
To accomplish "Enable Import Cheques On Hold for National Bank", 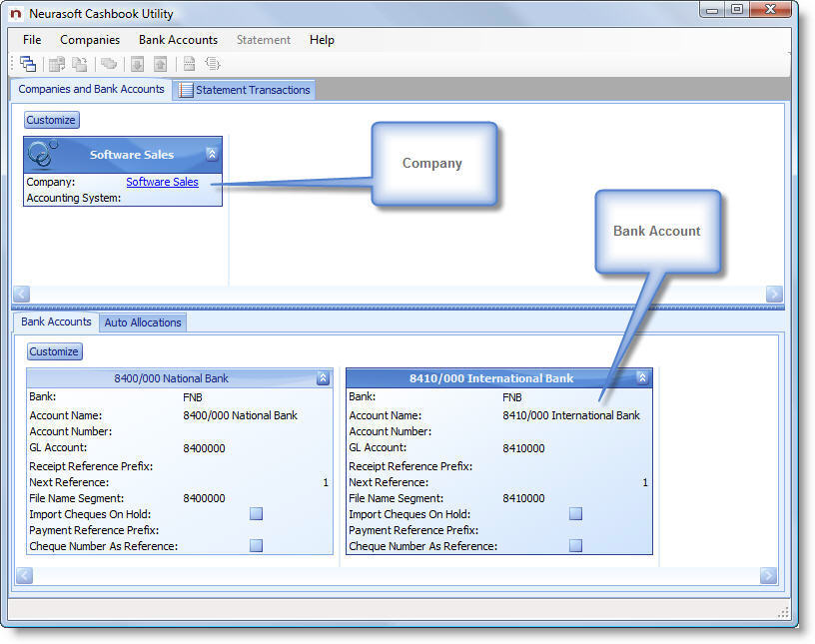I will [x=257, y=514].
